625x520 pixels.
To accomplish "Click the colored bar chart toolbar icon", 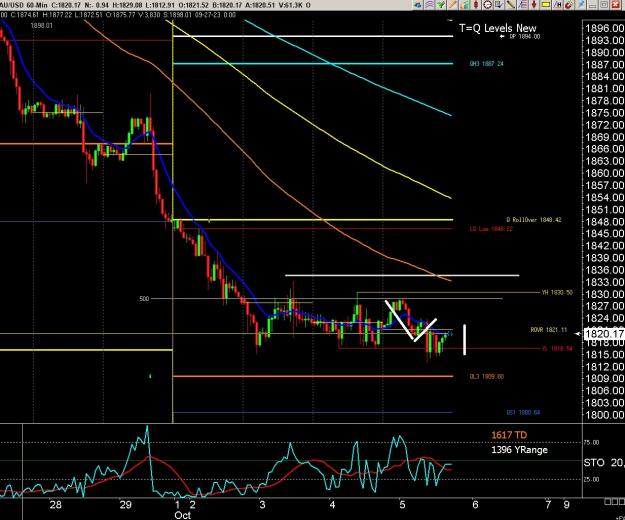I will coord(465,5).
